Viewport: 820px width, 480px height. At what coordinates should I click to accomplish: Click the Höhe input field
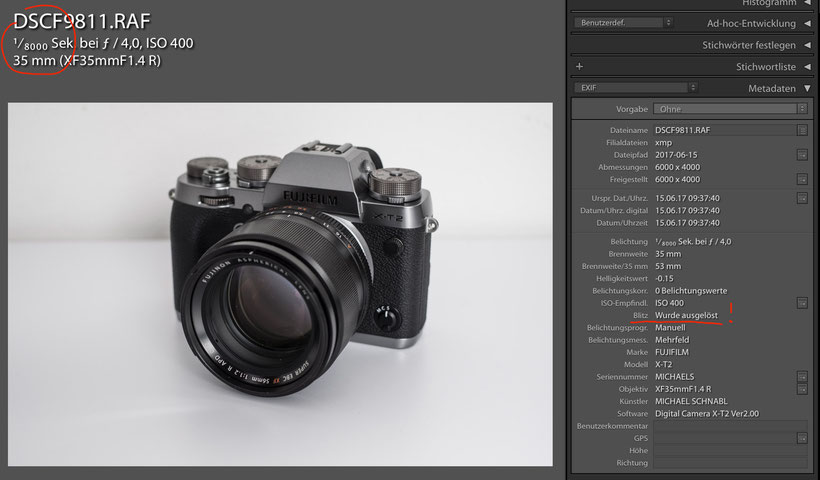click(x=730, y=451)
